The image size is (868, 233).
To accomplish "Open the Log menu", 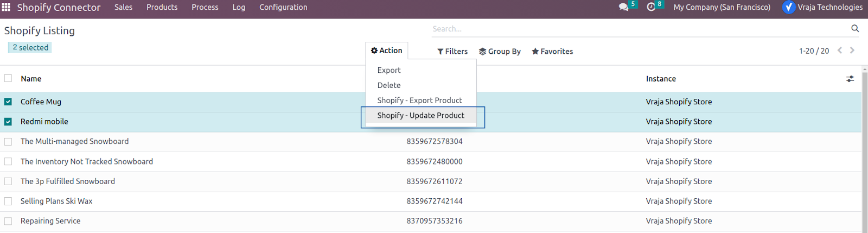I will click(x=239, y=7).
